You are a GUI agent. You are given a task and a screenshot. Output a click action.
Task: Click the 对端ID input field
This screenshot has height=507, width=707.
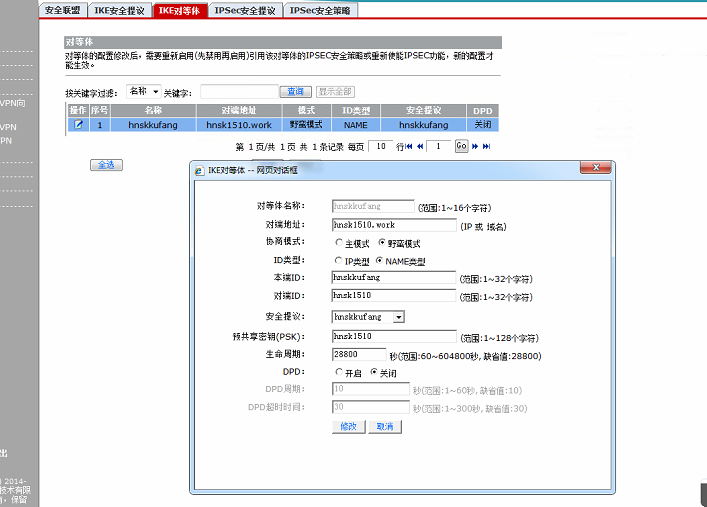pos(394,295)
